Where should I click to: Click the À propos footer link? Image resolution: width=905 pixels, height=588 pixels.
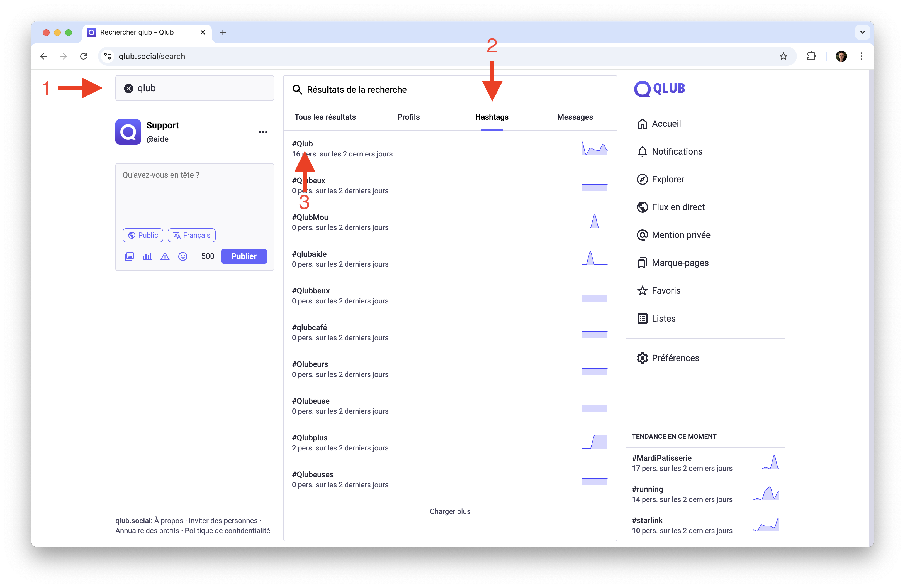click(x=169, y=520)
